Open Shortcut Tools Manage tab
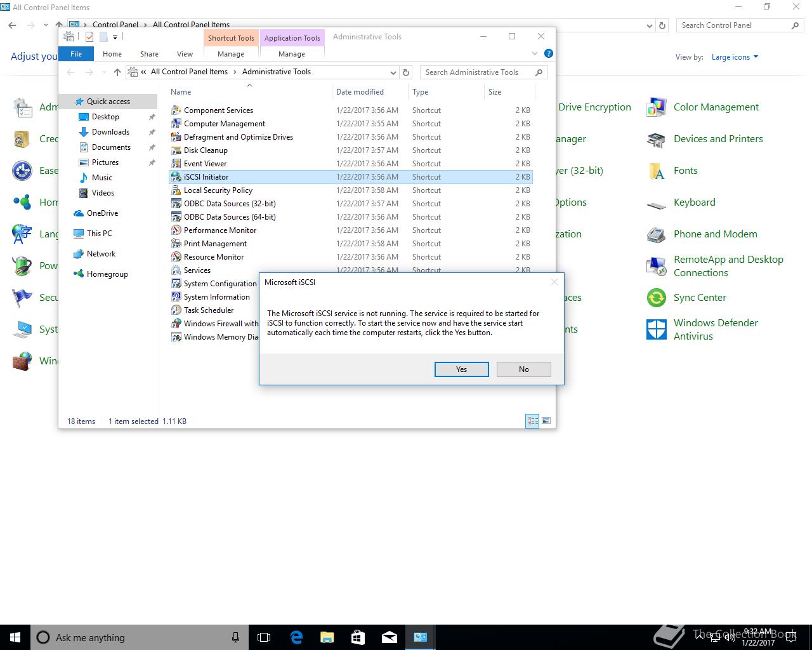This screenshot has height=650, width=812. coord(231,54)
